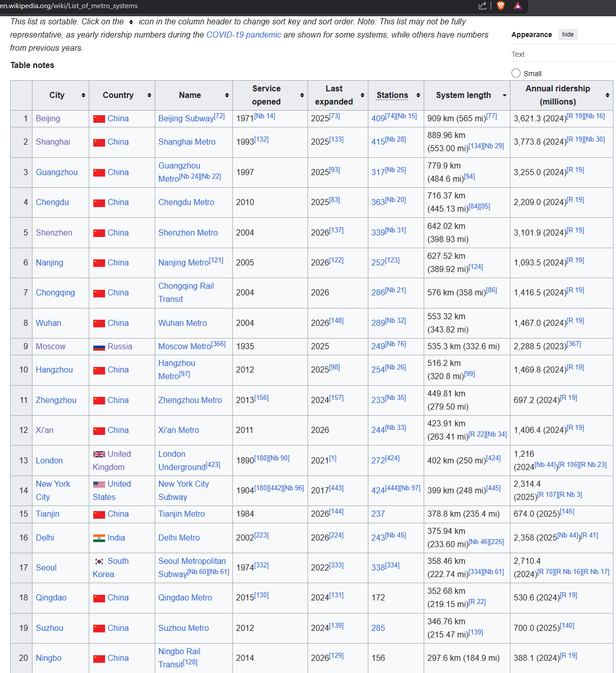Open Qingdao Metro link
The width and height of the screenshot is (616, 673).
click(x=185, y=597)
